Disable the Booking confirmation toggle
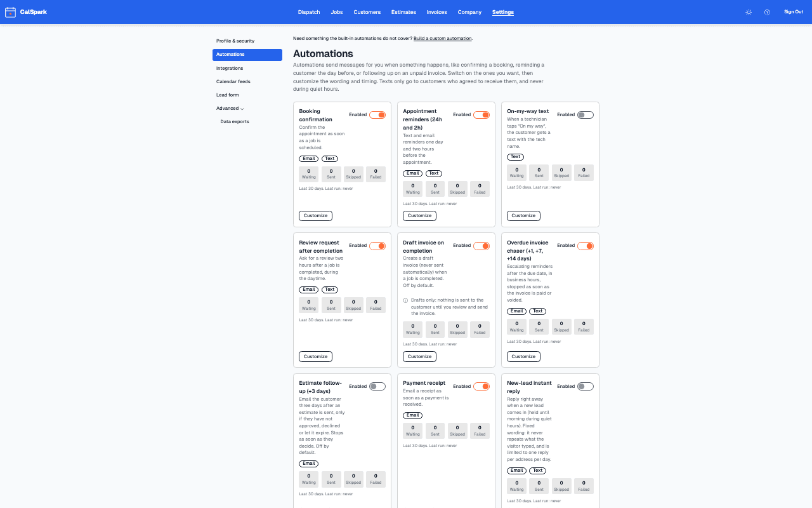812x508 pixels. click(x=377, y=115)
